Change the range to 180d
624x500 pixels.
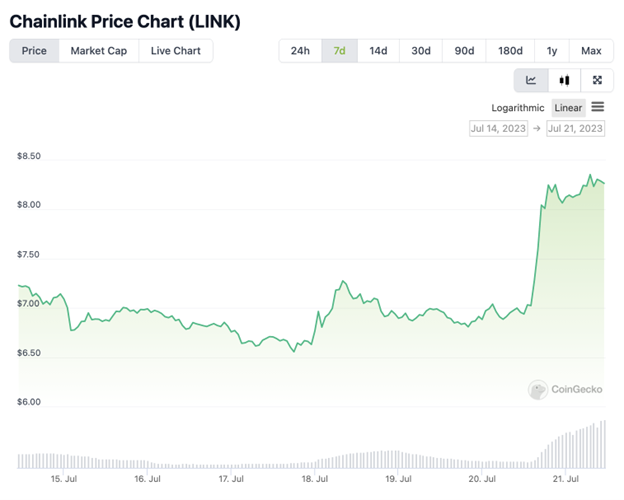[510, 51]
